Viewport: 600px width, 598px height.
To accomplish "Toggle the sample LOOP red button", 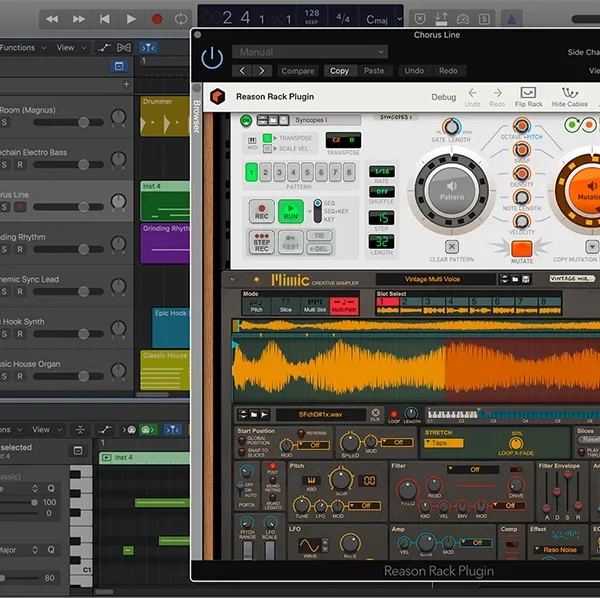I will (393, 414).
